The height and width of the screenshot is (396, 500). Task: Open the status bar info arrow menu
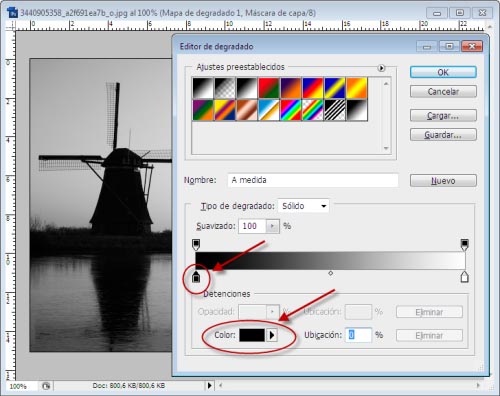(x=209, y=386)
